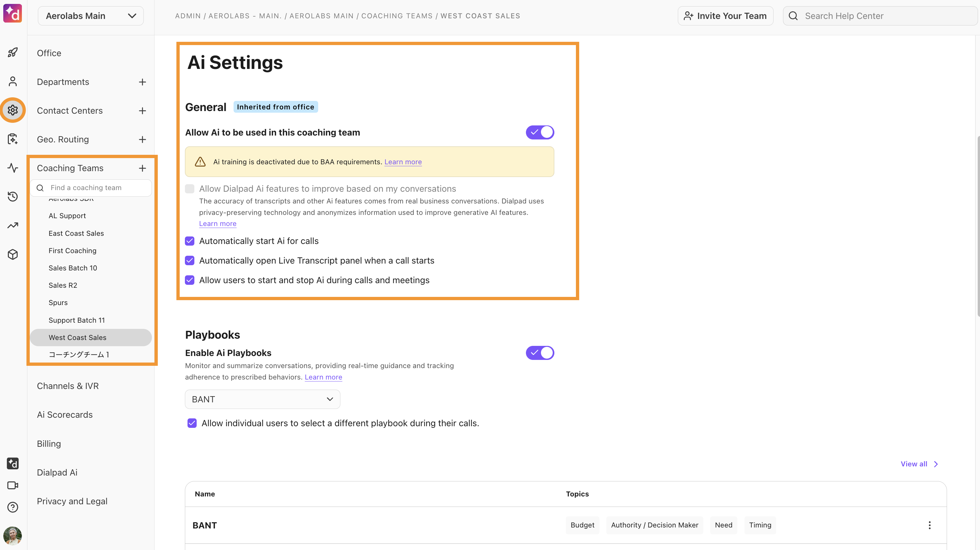Uncheck Automatically start Ai for calls
This screenshot has height=550, width=980.
click(x=189, y=241)
